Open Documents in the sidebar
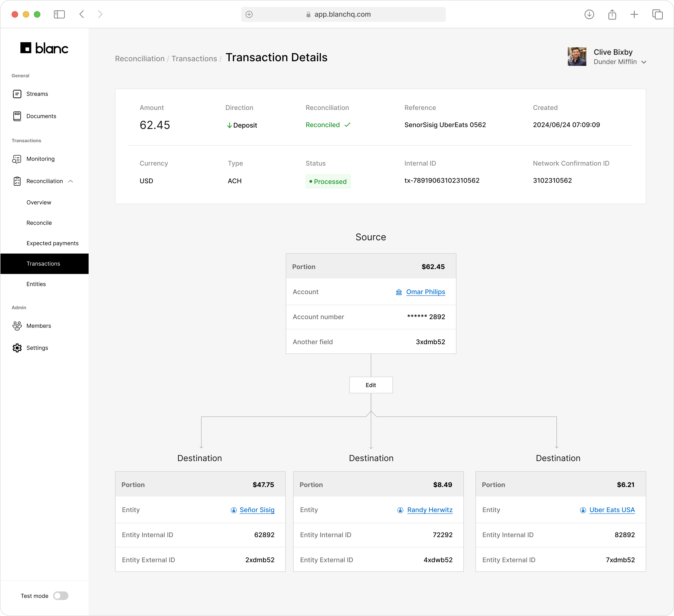The image size is (674, 616). [x=41, y=116]
